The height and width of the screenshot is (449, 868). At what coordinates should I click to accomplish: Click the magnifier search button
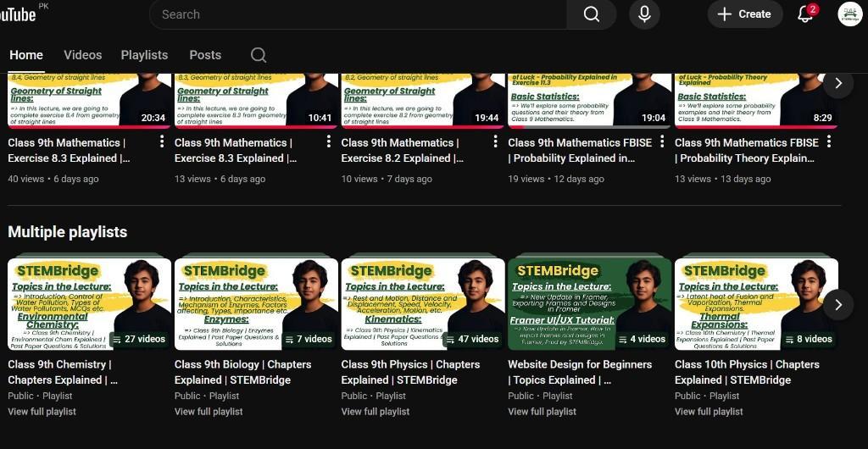coord(591,14)
